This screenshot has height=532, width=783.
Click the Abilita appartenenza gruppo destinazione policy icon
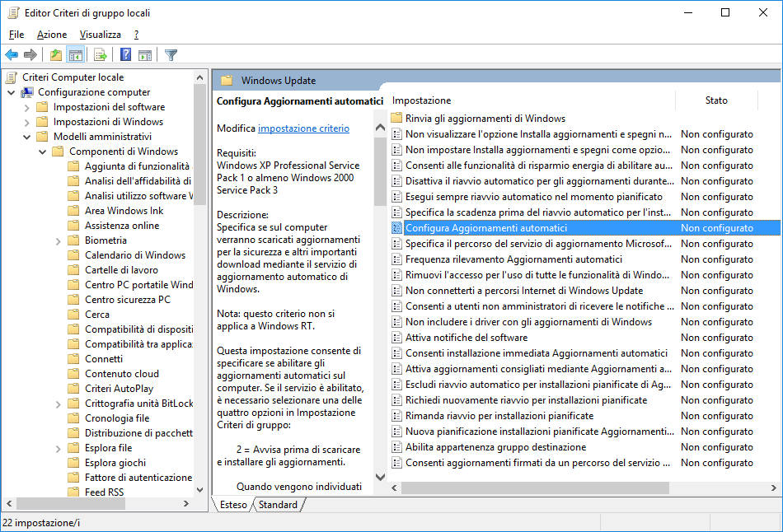(396, 447)
